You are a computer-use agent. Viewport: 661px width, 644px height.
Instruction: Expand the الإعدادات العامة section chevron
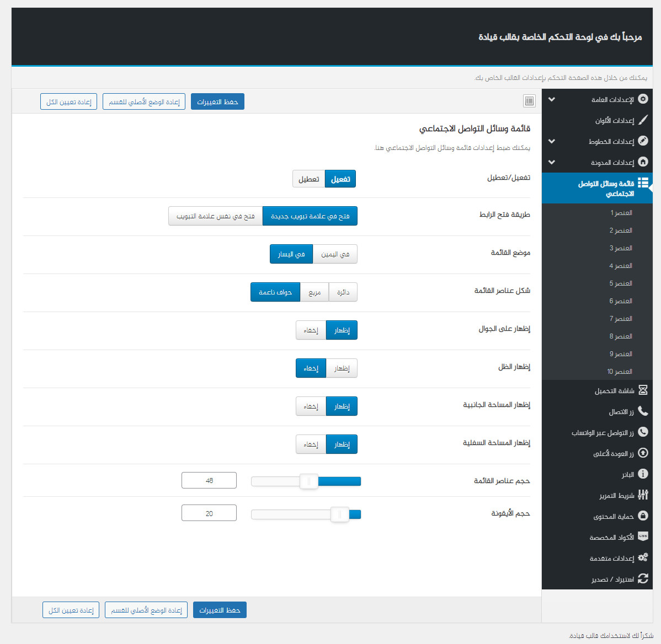552,100
